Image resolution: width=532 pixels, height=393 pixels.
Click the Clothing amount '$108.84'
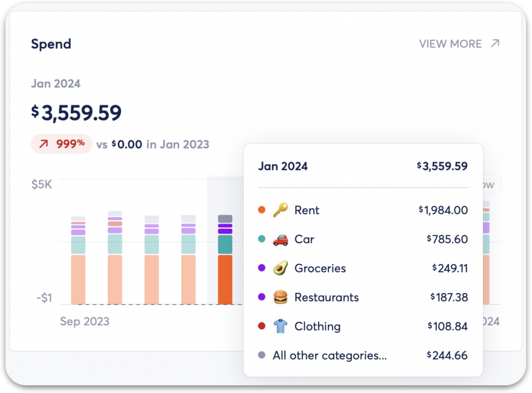(x=448, y=326)
